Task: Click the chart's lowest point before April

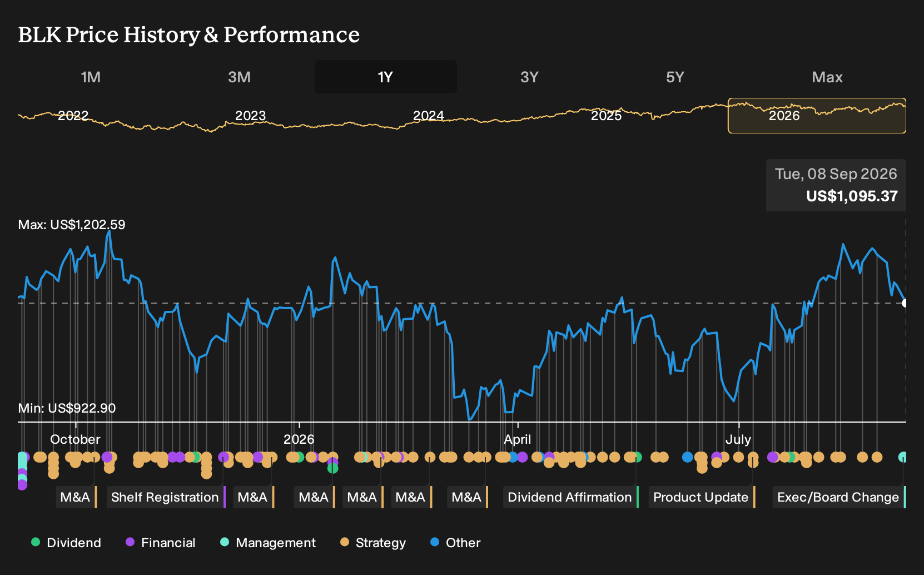Action: click(470, 420)
